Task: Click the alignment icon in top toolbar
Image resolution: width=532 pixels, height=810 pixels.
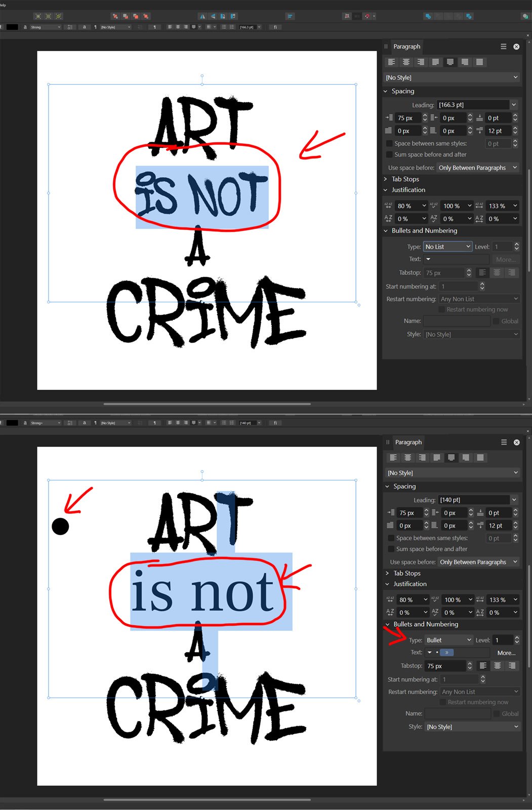Action: tap(290, 16)
